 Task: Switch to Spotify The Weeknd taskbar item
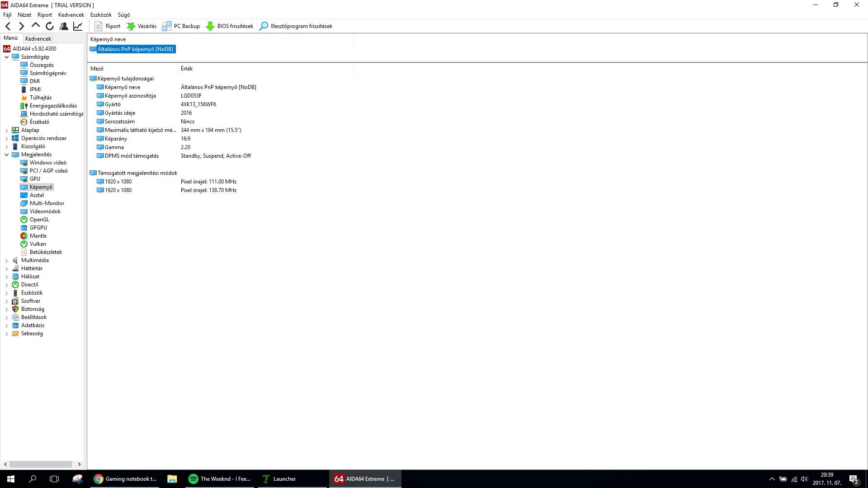(220, 479)
